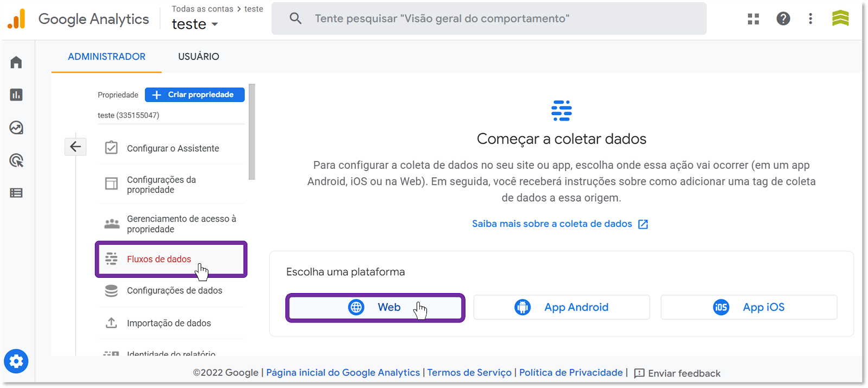Select the ADMINISTRADOR tab

coord(107,56)
